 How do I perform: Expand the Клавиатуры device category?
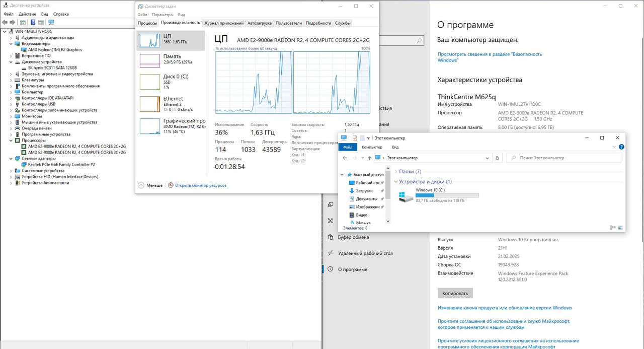point(11,80)
